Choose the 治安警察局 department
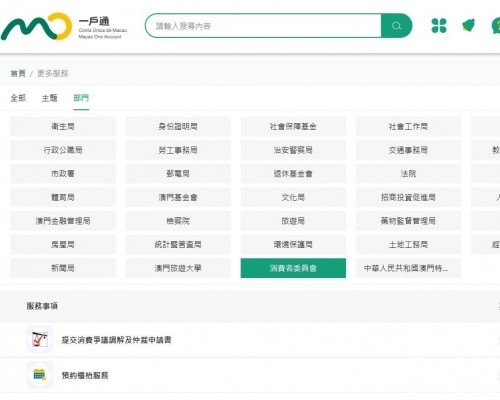 coord(293,150)
